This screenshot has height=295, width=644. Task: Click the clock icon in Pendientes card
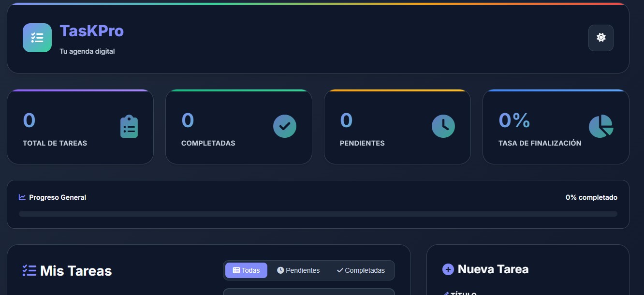pyautogui.click(x=443, y=126)
